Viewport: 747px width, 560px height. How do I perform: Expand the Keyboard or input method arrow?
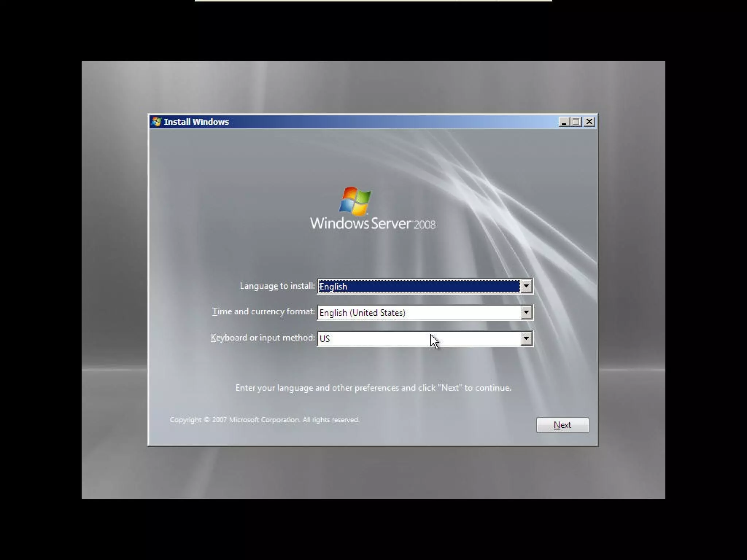[526, 339]
